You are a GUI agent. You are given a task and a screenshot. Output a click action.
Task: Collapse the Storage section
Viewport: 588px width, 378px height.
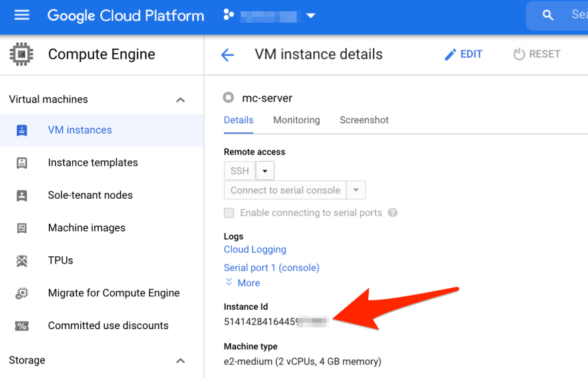(x=180, y=361)
